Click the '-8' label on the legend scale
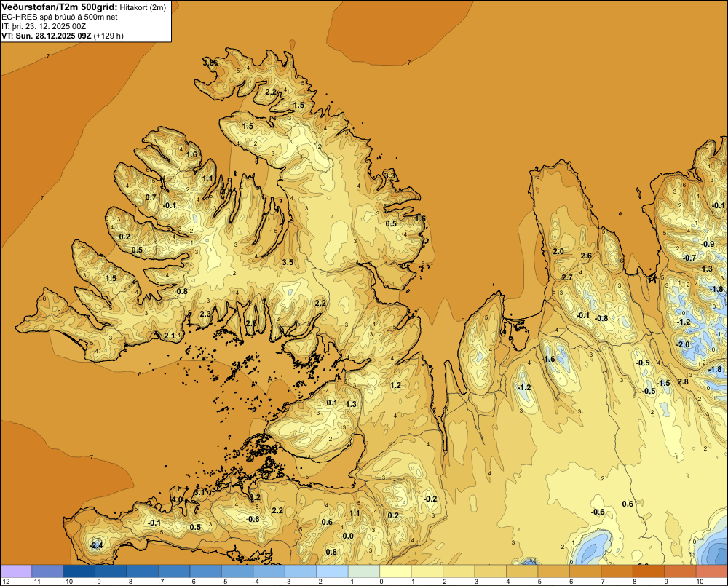Image resolution: width=728 pixels, height=586 pixels. pyautogui.click(x=128, y=582)
